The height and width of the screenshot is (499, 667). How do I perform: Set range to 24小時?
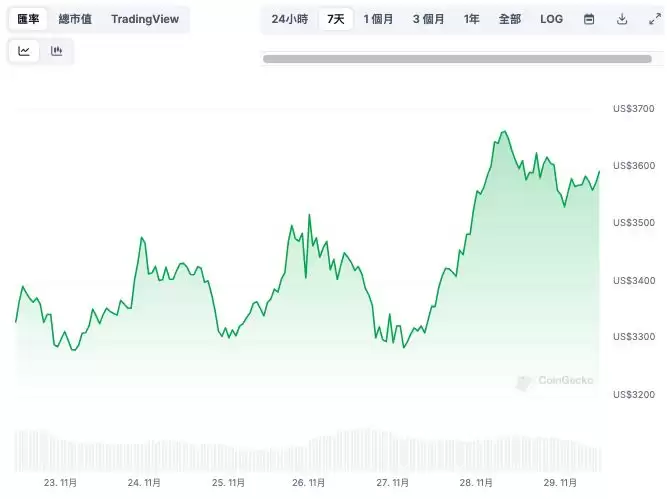(x=290, y=19)
